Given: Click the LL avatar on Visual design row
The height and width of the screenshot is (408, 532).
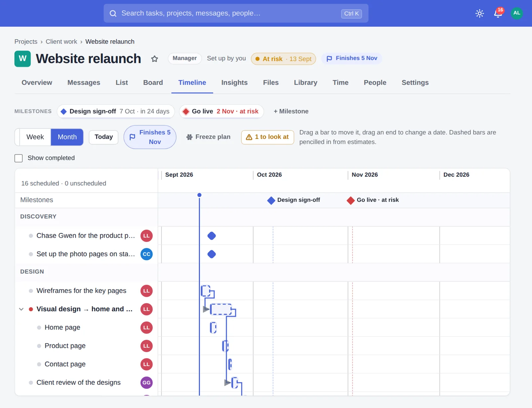Looking at the screenshot, I should pyautogui.click(x=147, y=309).
